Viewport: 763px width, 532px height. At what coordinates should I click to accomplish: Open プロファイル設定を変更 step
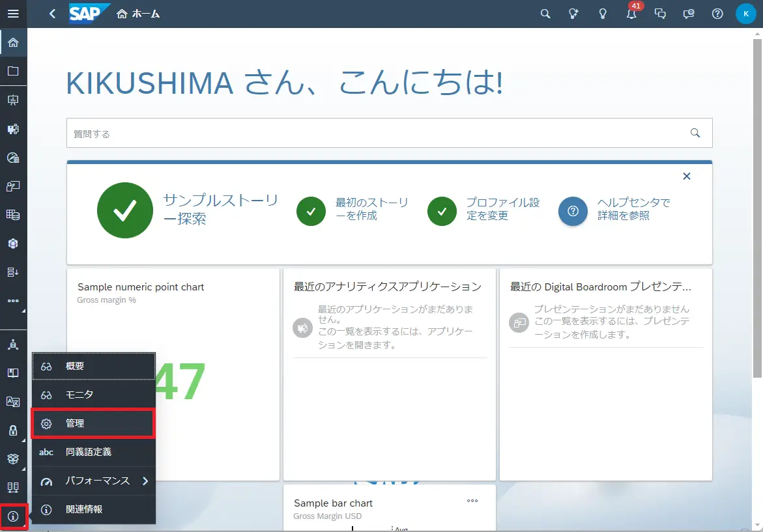pyautogui.click(x=483, y=210)
